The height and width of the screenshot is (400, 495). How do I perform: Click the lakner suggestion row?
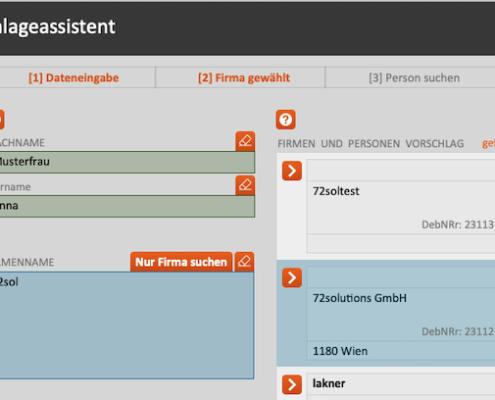pyautogui.click(x=401, y=384)
